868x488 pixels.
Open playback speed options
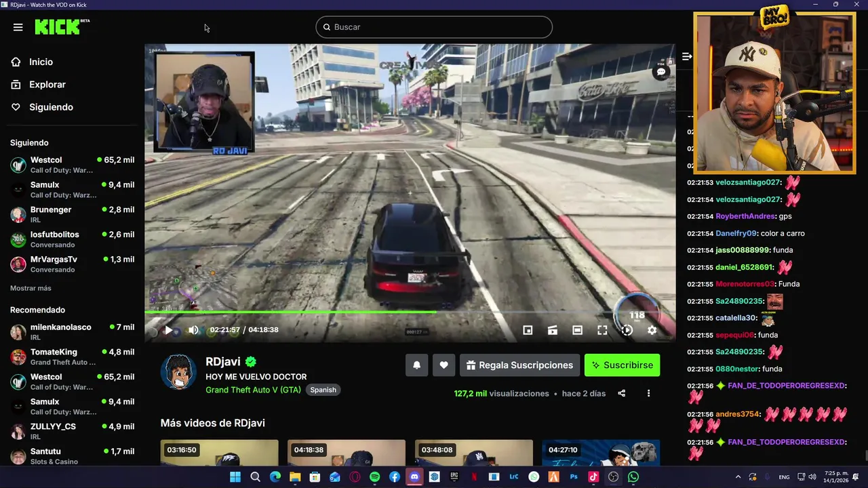(x=627, y=330)
